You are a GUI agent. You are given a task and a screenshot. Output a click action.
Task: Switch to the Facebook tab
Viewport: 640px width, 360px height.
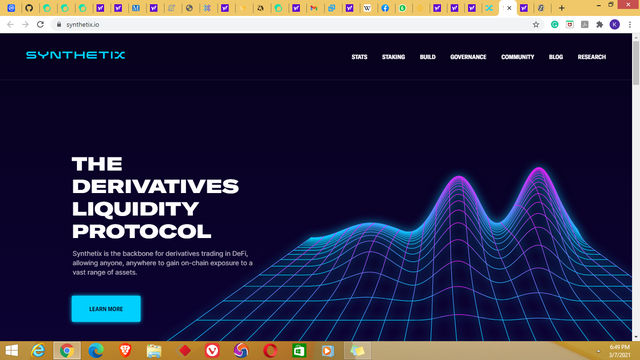coord(385,8)
